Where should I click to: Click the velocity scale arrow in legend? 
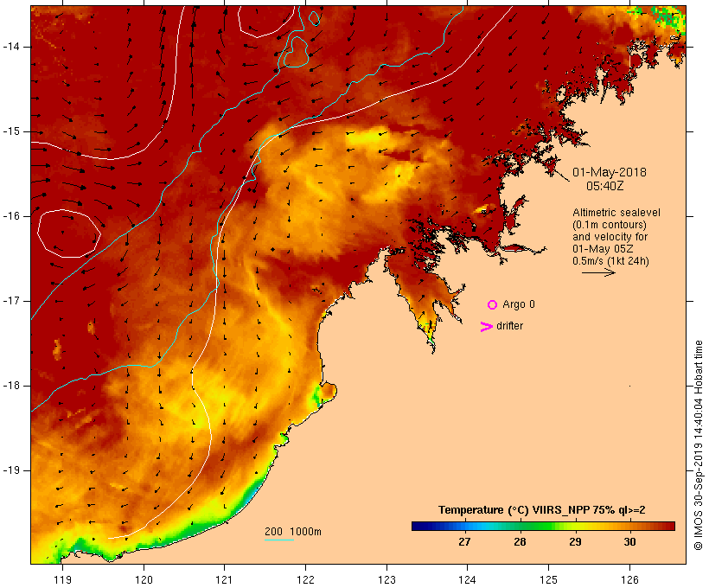[598, 272]
